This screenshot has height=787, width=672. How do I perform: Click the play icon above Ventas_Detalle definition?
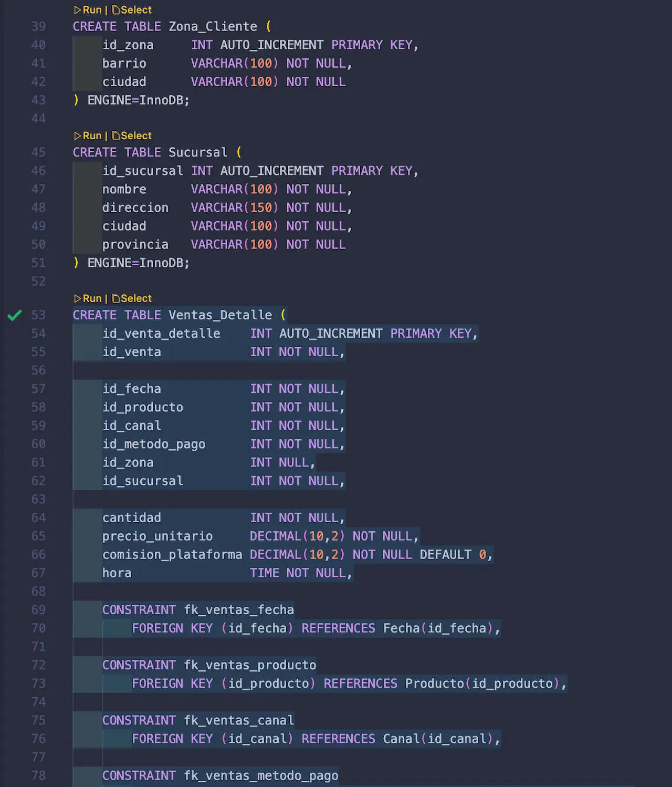pos(78,298)
